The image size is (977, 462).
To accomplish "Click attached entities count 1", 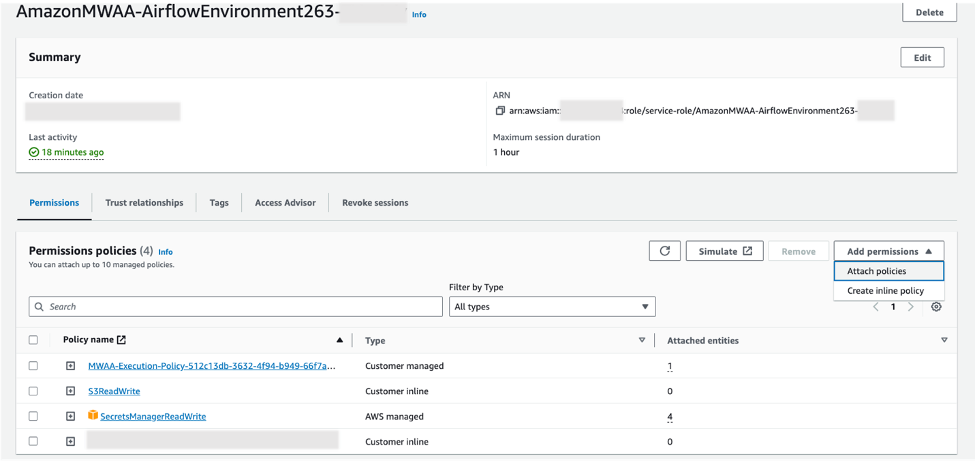I will [670, 366].
